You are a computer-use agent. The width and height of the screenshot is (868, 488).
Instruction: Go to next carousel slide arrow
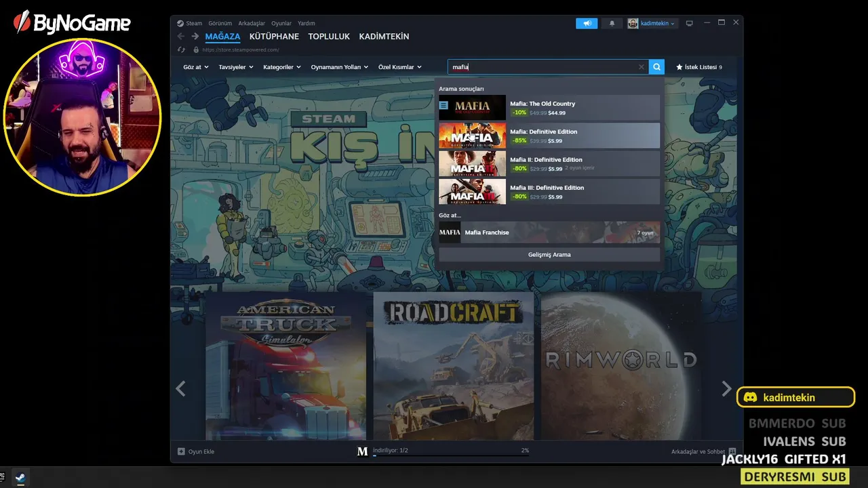pyautogui.click(x=726, y=388)
